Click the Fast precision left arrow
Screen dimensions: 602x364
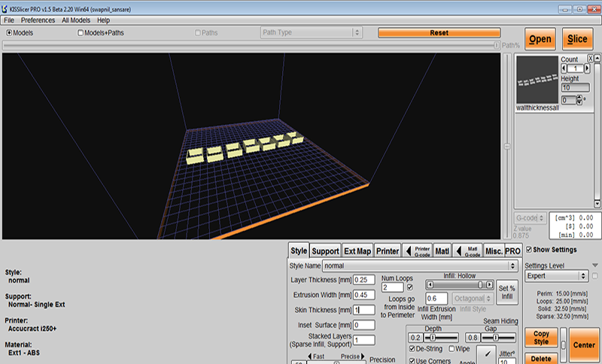(309, 356)
